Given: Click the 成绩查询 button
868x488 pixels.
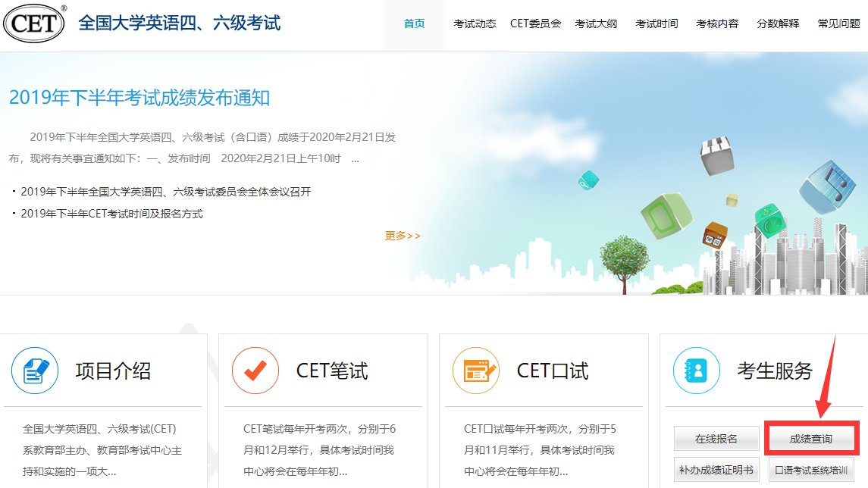Looking at the screenshot, I should tap(811, 439).
